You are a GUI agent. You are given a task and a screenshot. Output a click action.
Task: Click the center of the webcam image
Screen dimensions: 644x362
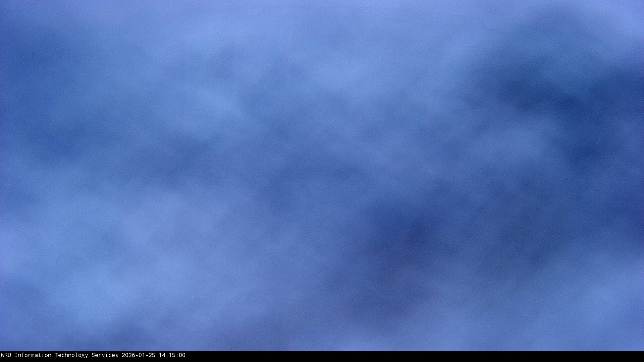click(x=322, y=176)
